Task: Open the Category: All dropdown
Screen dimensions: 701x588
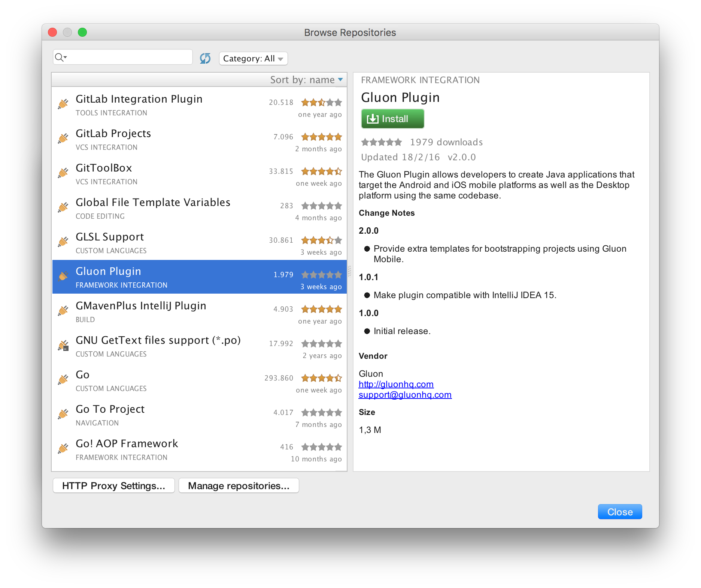Action: click(x=254, y=58)
